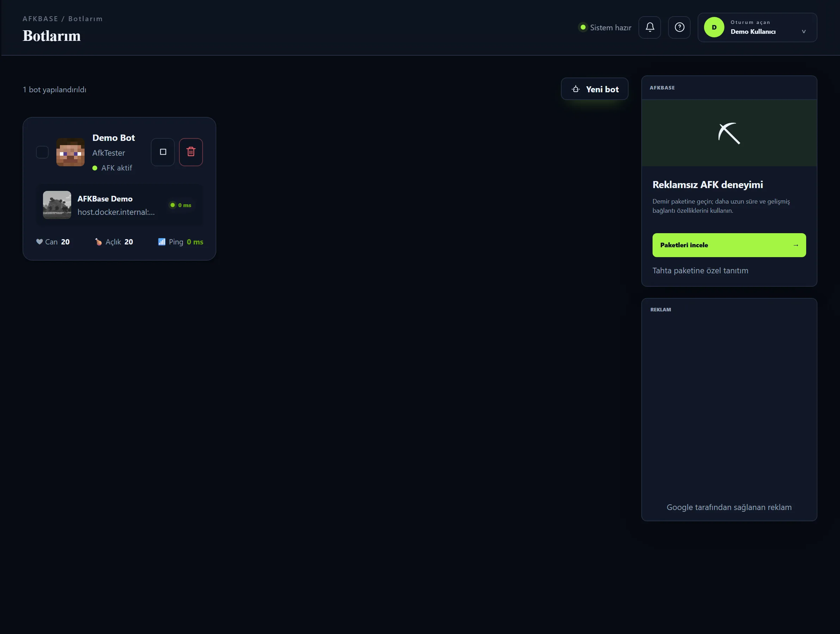Stop the Demo Bot with square icon

coord(163,152)
